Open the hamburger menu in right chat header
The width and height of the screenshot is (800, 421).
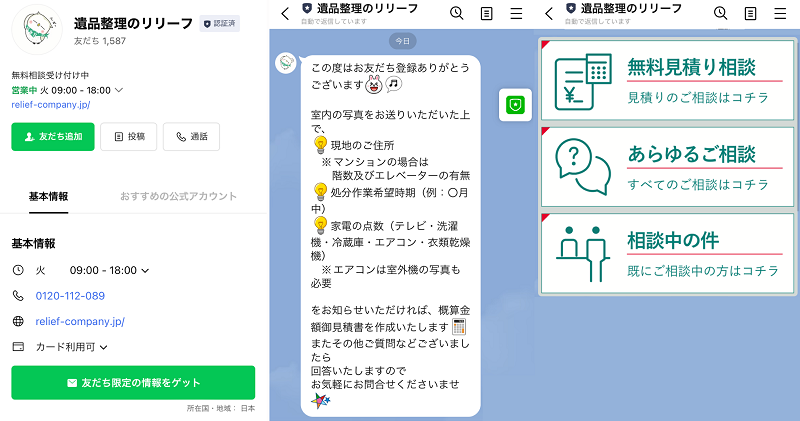[x=780, y=14]
